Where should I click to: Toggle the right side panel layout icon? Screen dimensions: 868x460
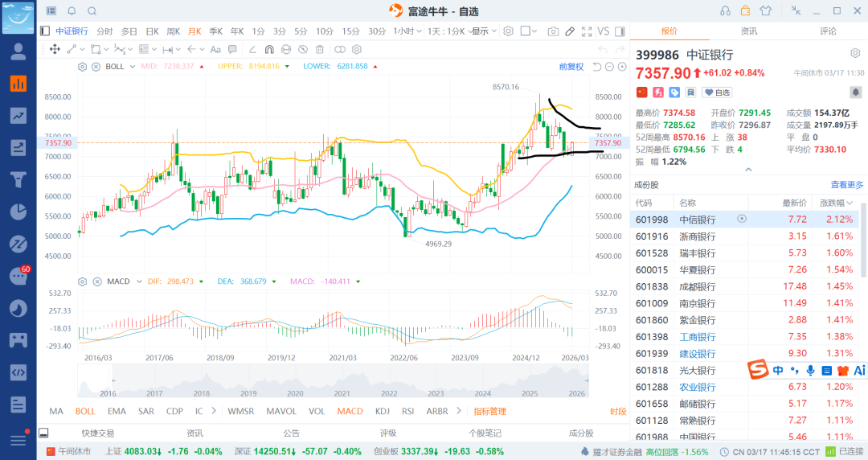tap(620, 31)
